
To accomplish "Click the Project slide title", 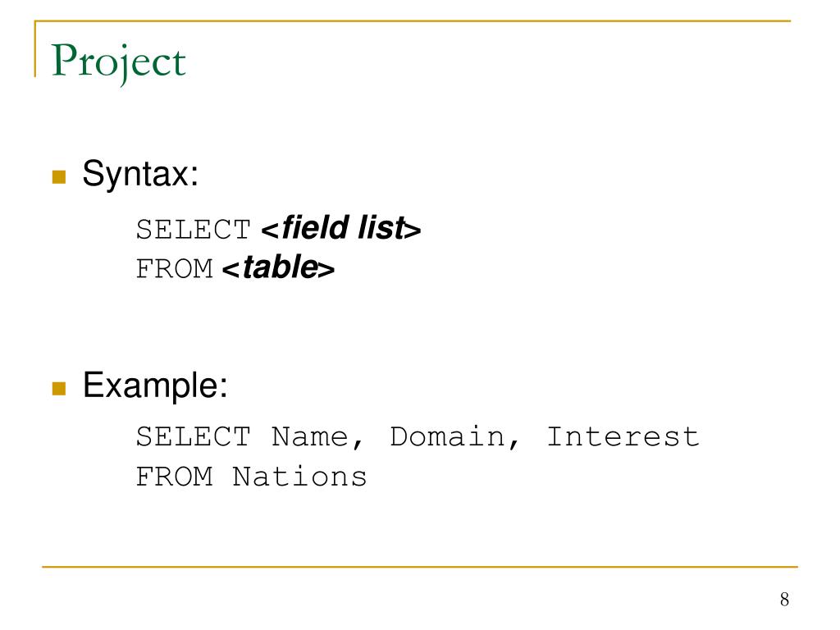I will pyautogui.click(x=118, y=63).
